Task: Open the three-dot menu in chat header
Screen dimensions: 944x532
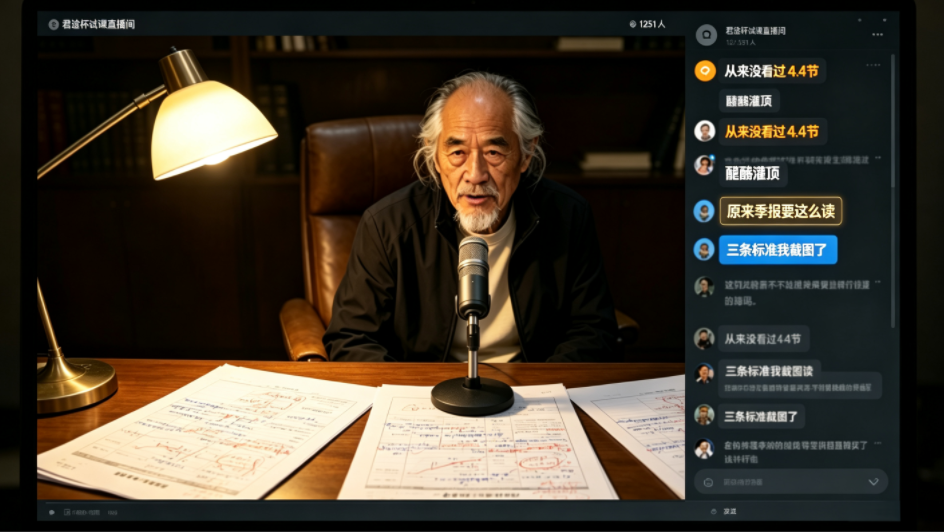Action: point(877,34)
